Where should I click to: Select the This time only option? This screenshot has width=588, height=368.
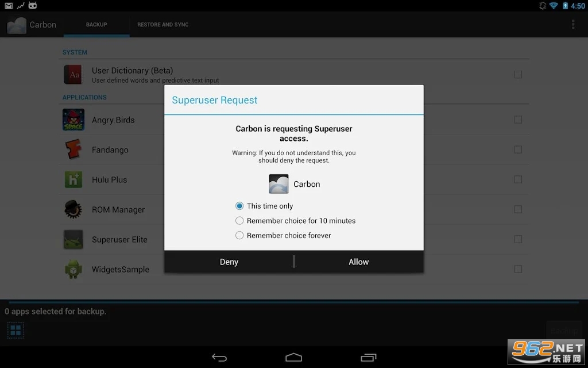(x=264, y=206)
